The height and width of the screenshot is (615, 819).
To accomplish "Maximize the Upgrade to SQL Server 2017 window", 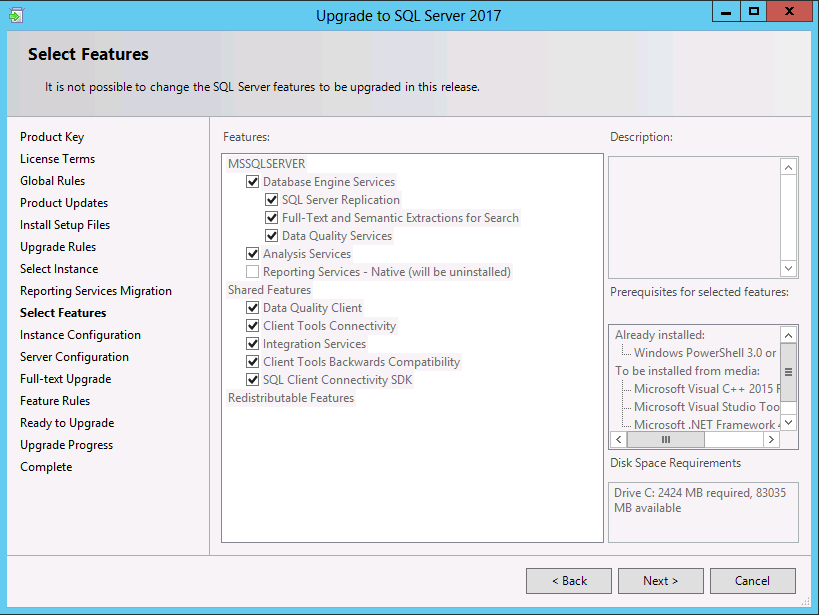I will pos(754,11).
